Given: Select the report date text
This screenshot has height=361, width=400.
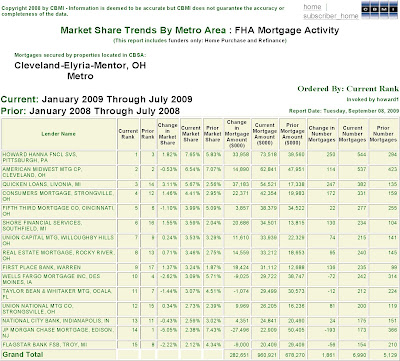Looking at the screenshot, I should (344, 111).
